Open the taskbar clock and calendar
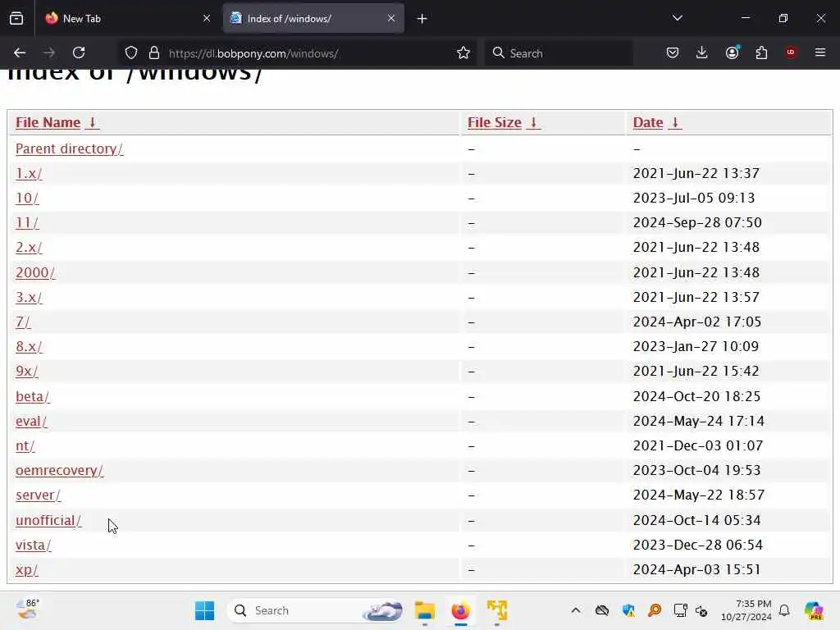This screenshot has width=840, height=630. point(746,610)
